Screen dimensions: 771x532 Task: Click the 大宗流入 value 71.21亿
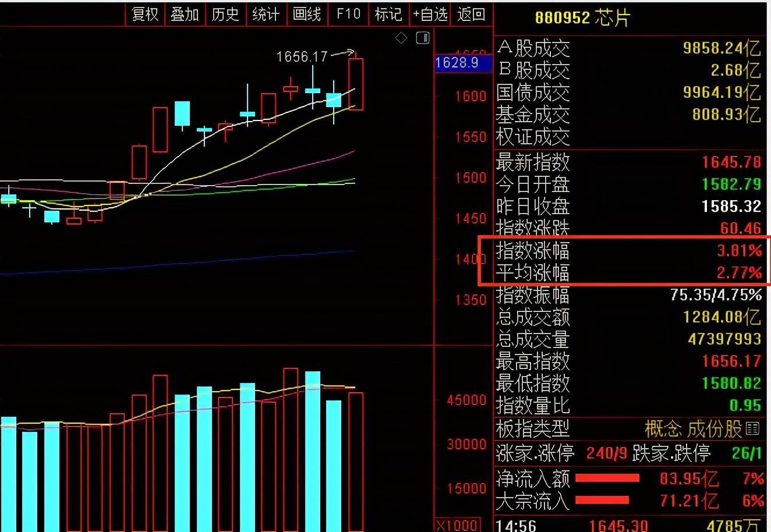[689, 501]
